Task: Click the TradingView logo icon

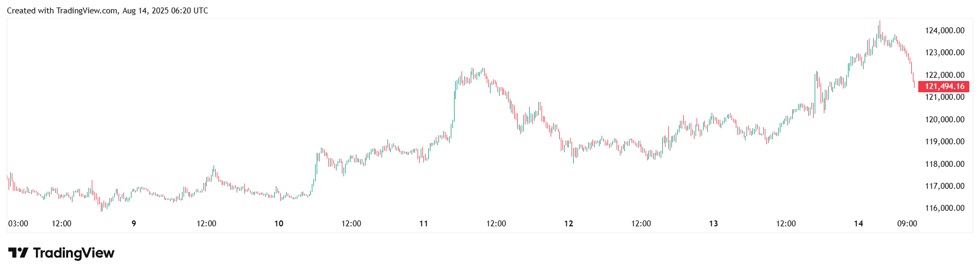Action: coord(18,253)
